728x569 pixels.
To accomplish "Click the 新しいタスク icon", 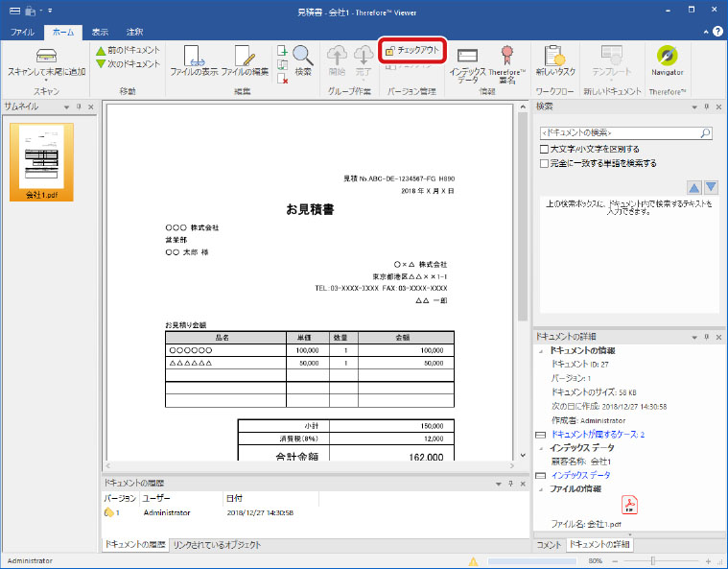I will [x=553, y=59].
